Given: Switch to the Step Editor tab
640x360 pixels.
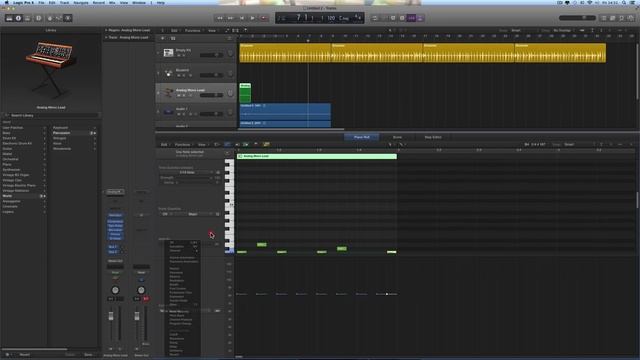Looking at the screenshot, I should point(433,137).
